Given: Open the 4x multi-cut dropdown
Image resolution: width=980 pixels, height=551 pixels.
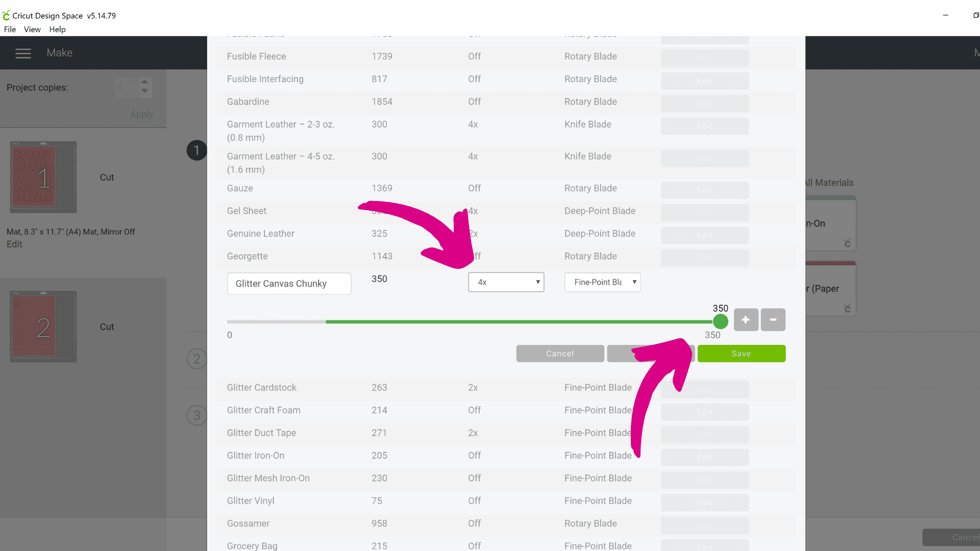Looking at the screenshot, I should [506, 282].
